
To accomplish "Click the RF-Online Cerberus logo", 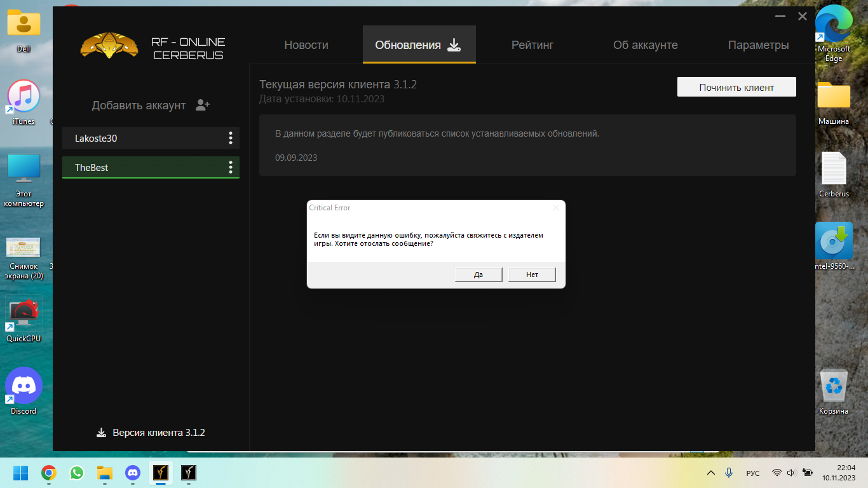I will pyautogui.click(x=109, y=46).
